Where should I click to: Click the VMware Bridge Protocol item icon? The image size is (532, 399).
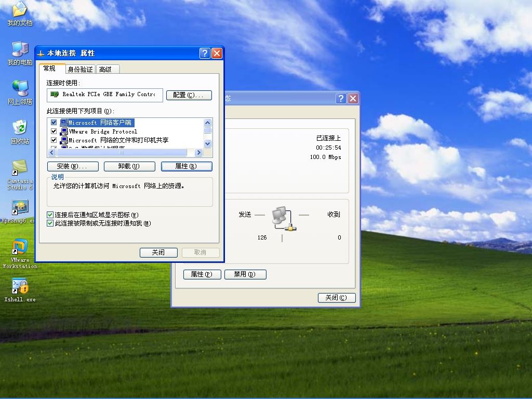[x=64, y=131]
